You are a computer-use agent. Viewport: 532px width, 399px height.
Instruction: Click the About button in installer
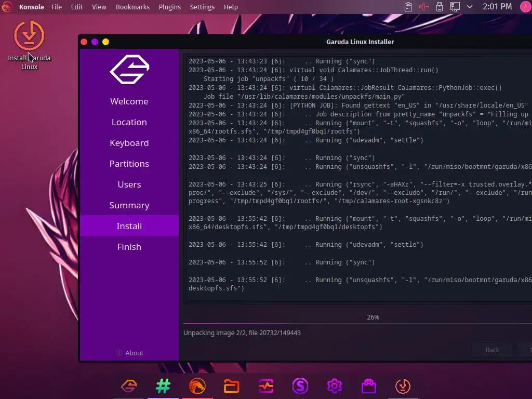130,353
